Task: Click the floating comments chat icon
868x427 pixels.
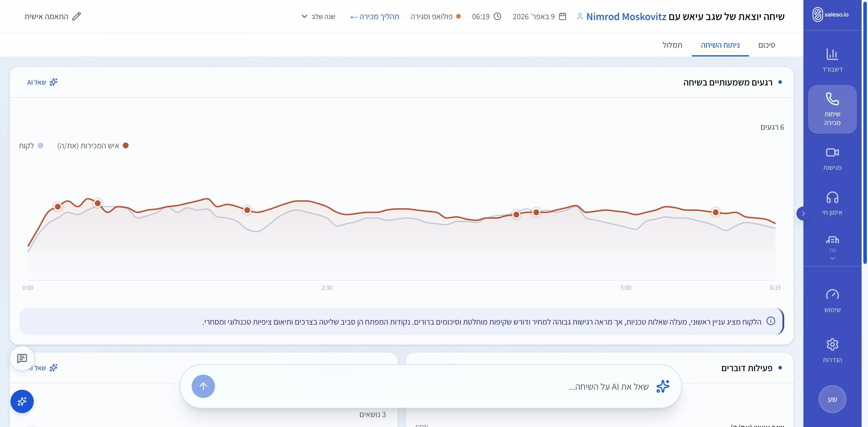Action: point(22,358)
